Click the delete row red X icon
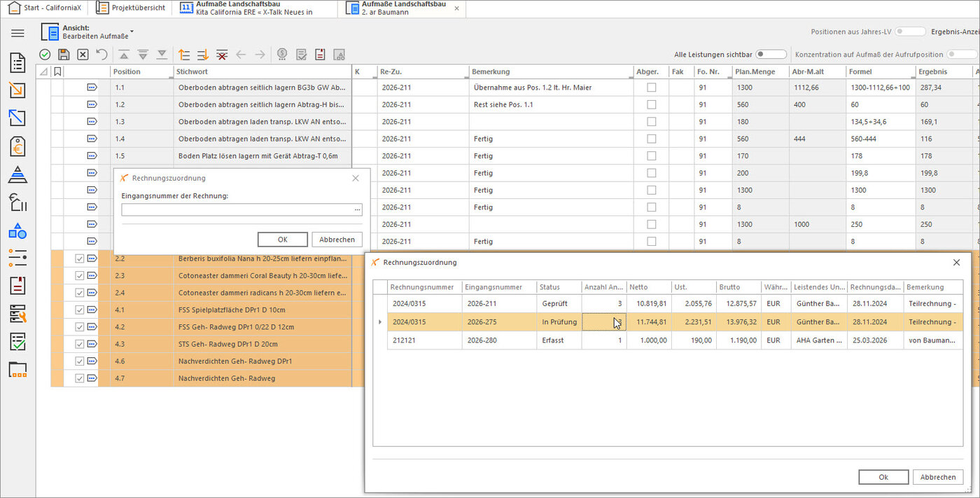The height and width of the screenshot is (498, 980). (x=222, y=55)
